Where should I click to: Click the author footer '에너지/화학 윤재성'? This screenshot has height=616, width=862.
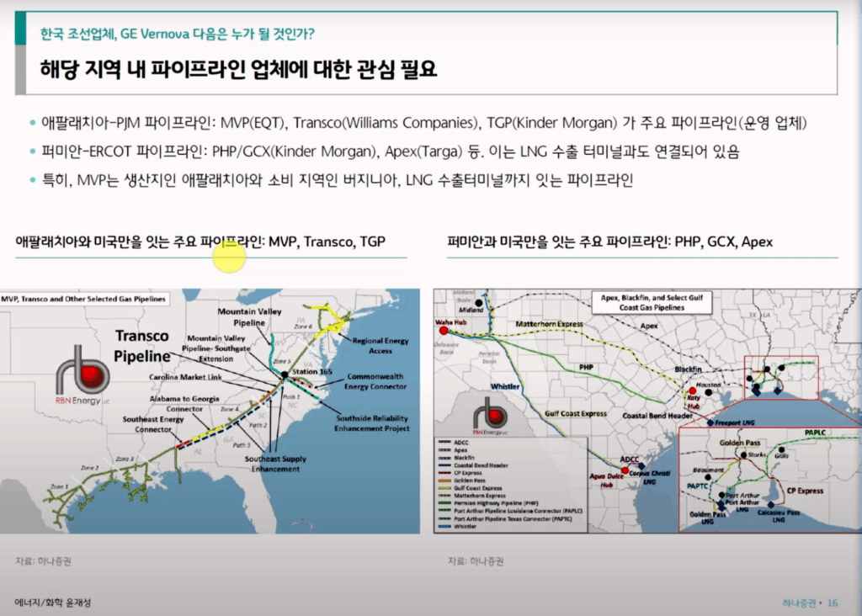[x=53, y=603]
